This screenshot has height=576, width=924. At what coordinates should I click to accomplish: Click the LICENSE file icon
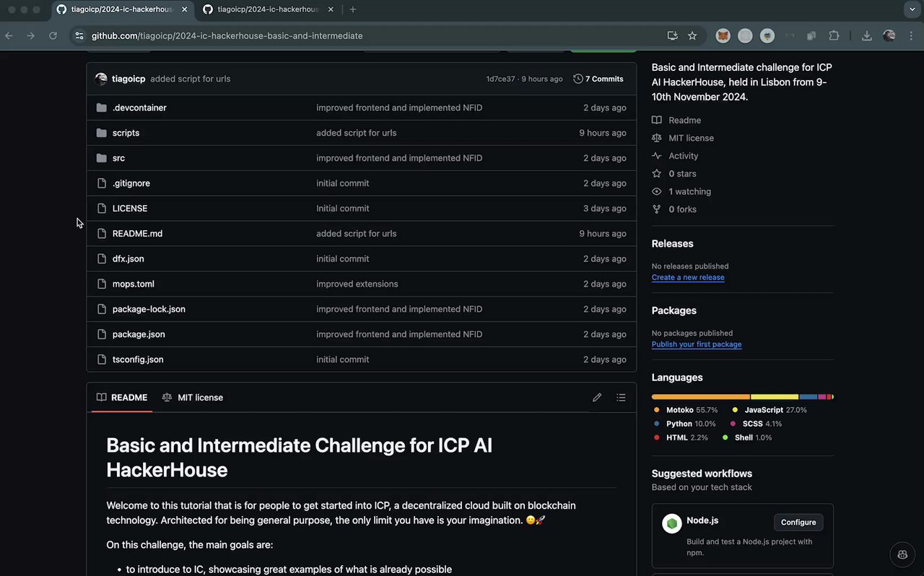[x=101, y=209]
